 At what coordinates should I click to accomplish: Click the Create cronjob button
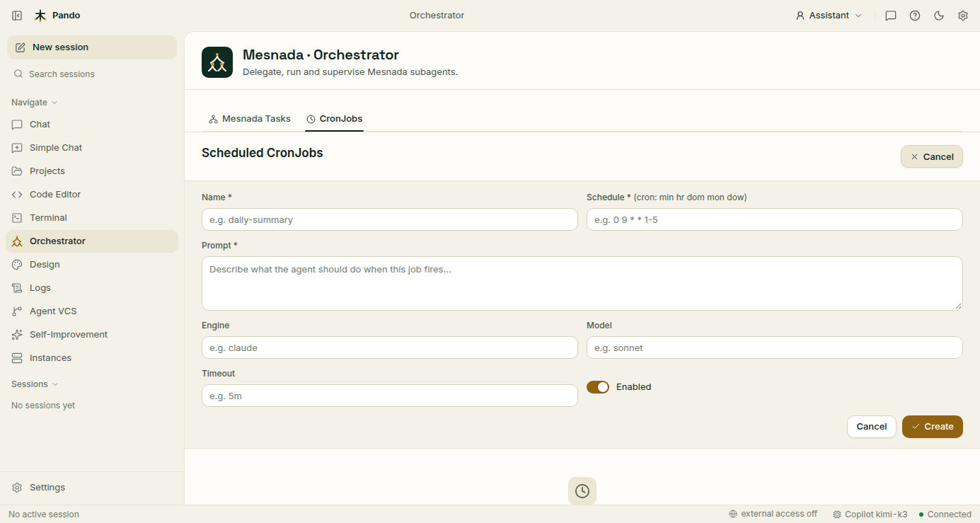pos(933,427)
